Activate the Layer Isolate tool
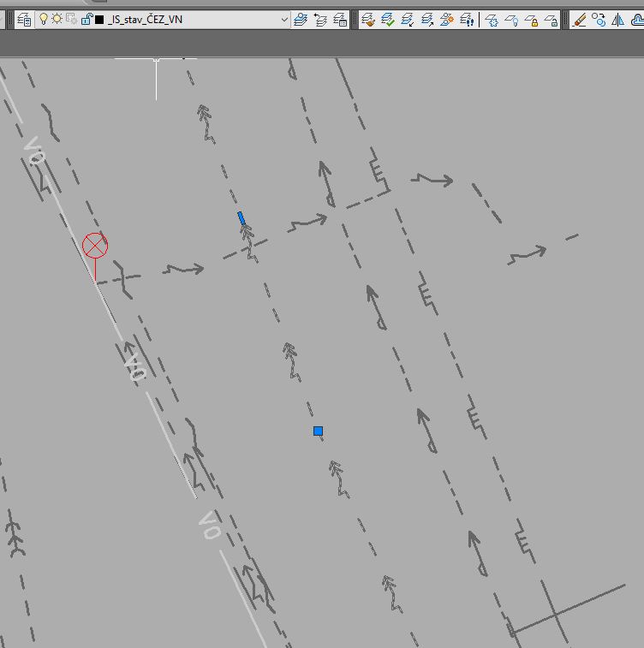This screenshot has width=644, height=648. click(408, 20)
